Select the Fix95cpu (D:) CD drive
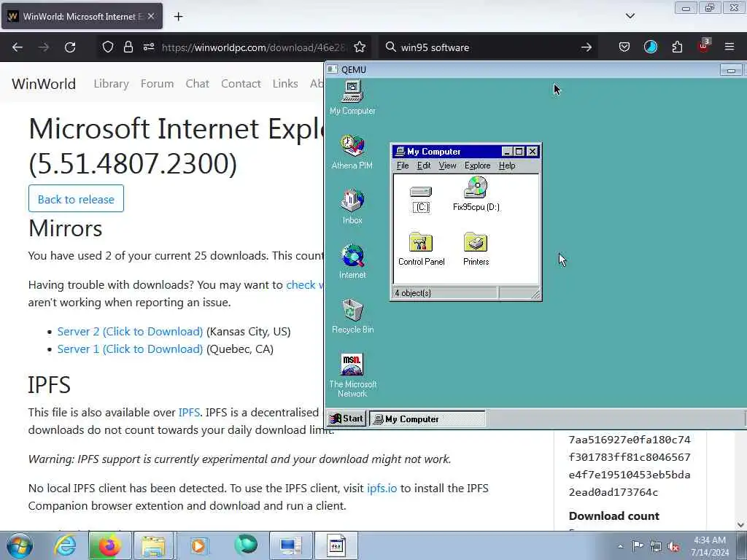 [x=476, y=194]
